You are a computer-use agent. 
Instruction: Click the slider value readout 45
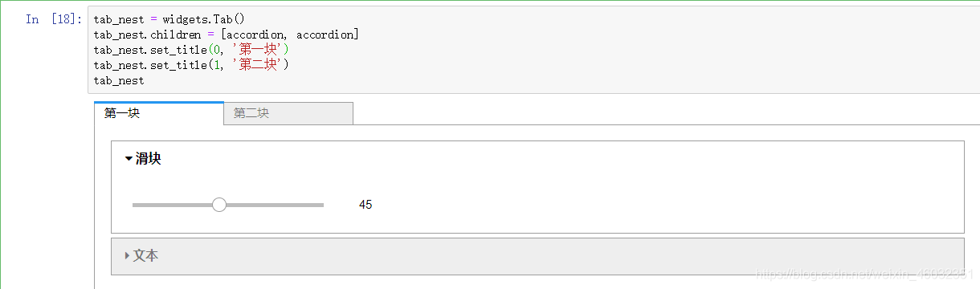pos(365,205)
